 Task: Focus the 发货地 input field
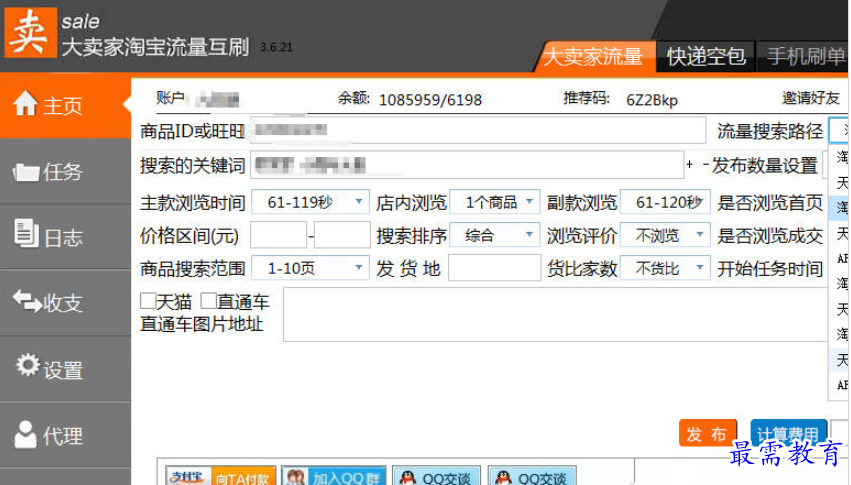click(x=494, y=269)
